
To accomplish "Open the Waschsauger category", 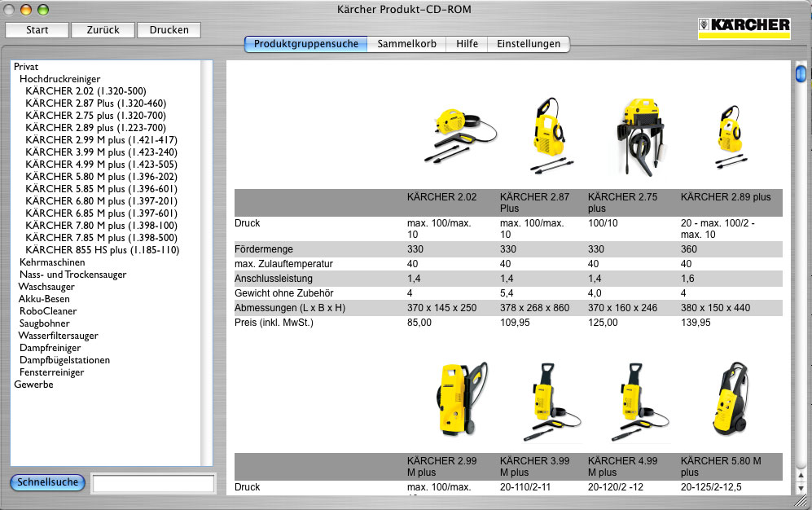I will tap(46, 287).
